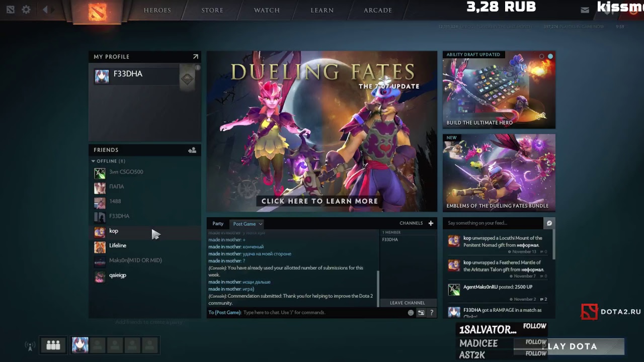Click the F33DHA profile avatar
The width and height of the screenshot is (644, 362).
(x=102, y=76)
